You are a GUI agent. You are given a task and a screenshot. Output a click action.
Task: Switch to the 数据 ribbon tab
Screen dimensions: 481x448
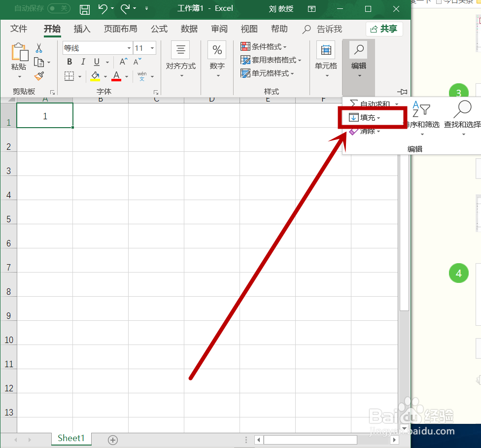tap(189, 29)
